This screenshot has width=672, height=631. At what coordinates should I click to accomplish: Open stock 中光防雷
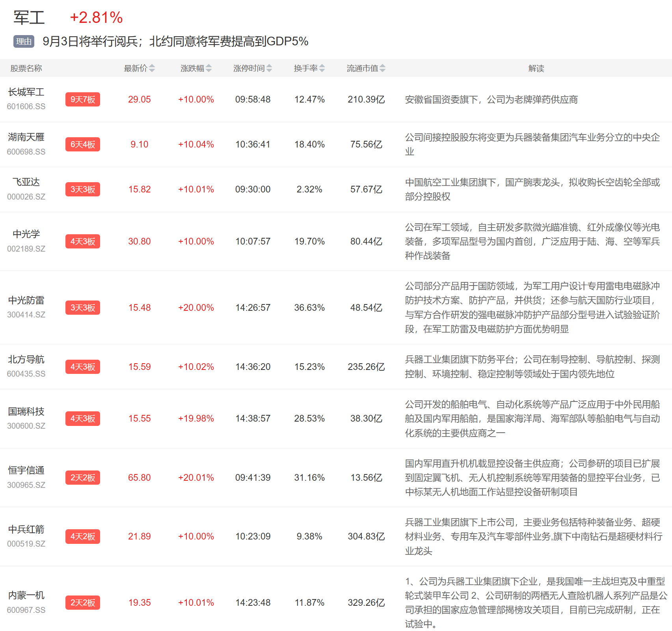coord(26,301)
